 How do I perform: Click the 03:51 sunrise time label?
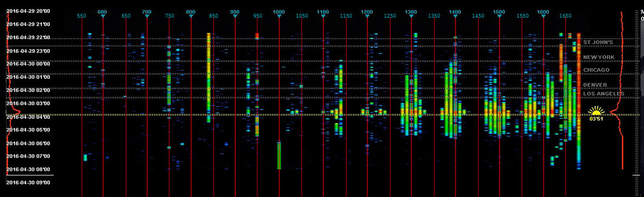pyautogui.click(x=596, y=119)
